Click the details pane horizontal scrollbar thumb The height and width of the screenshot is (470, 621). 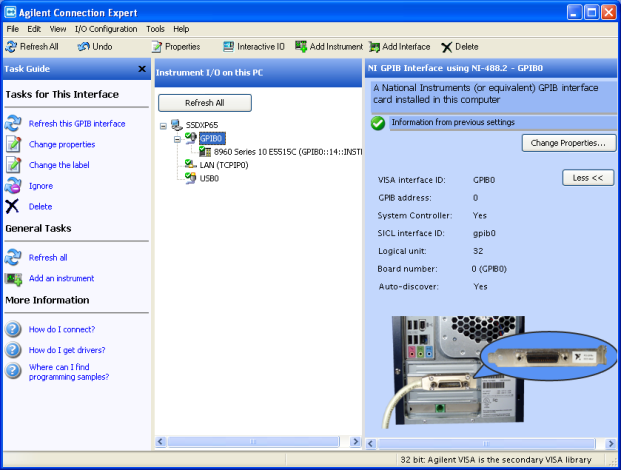486,443
